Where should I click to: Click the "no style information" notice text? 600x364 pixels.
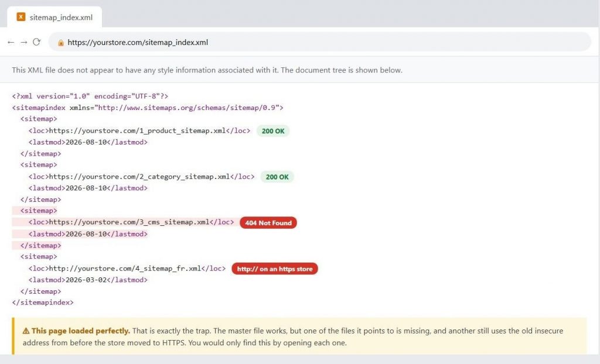tap(207, 70)
